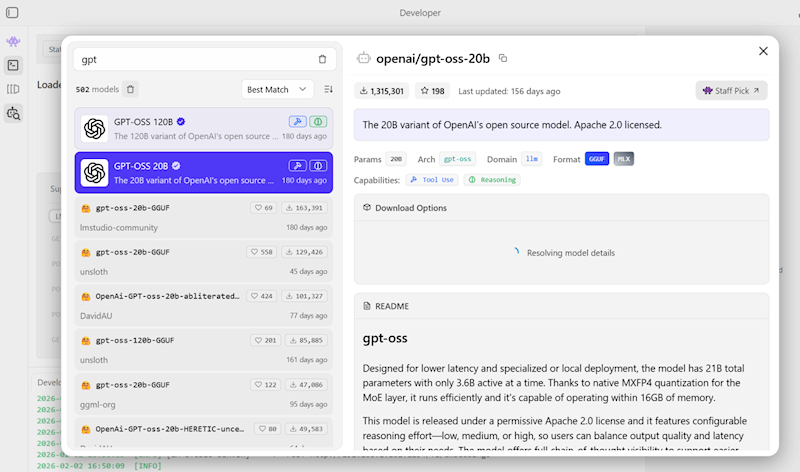Open the Best Match sort dropdown
Image resolution: width=800 pixels, height=472 pixels.
pyautogui.click(x=277, y=89)
